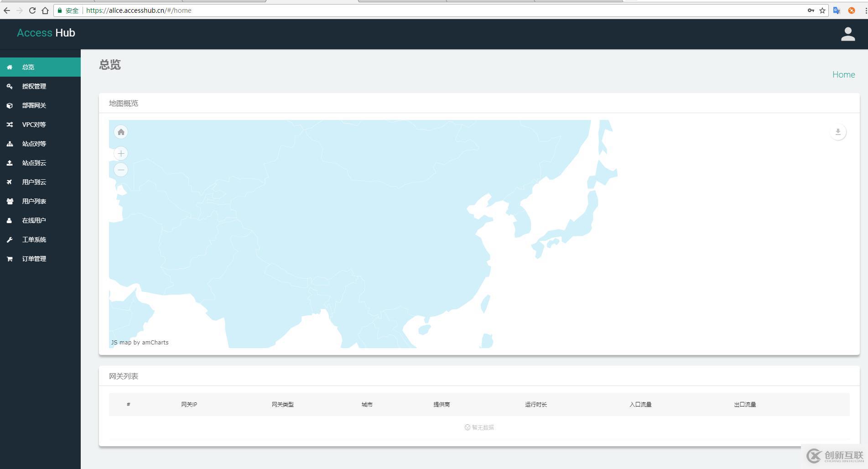The width and height of the screenshot is (868, 469).
Task: Open 工单系统 in sidebar
Action: (34, 240)
